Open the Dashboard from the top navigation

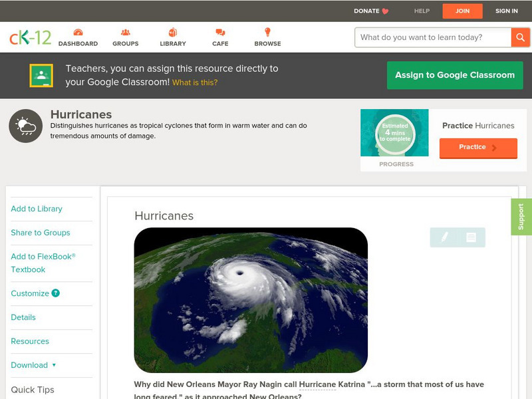[79, 32]
